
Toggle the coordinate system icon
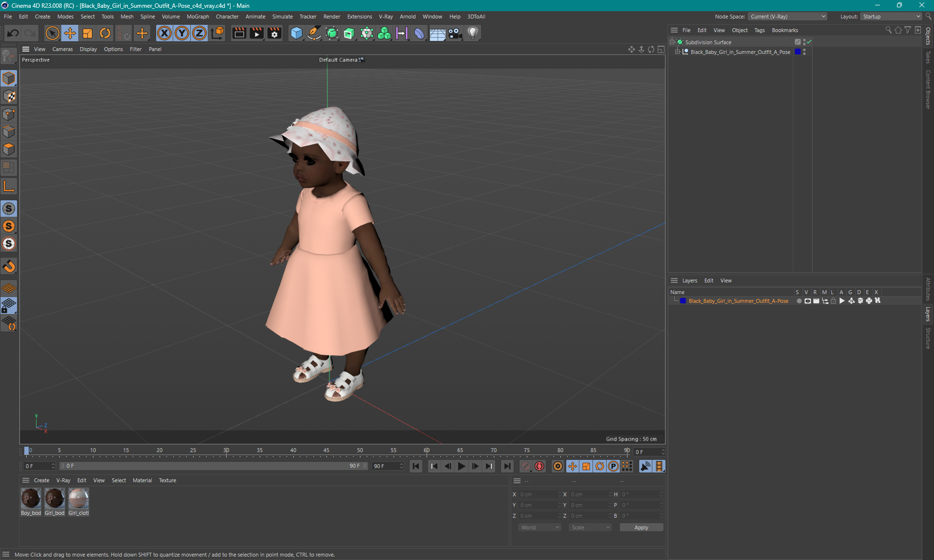point(217,33)
